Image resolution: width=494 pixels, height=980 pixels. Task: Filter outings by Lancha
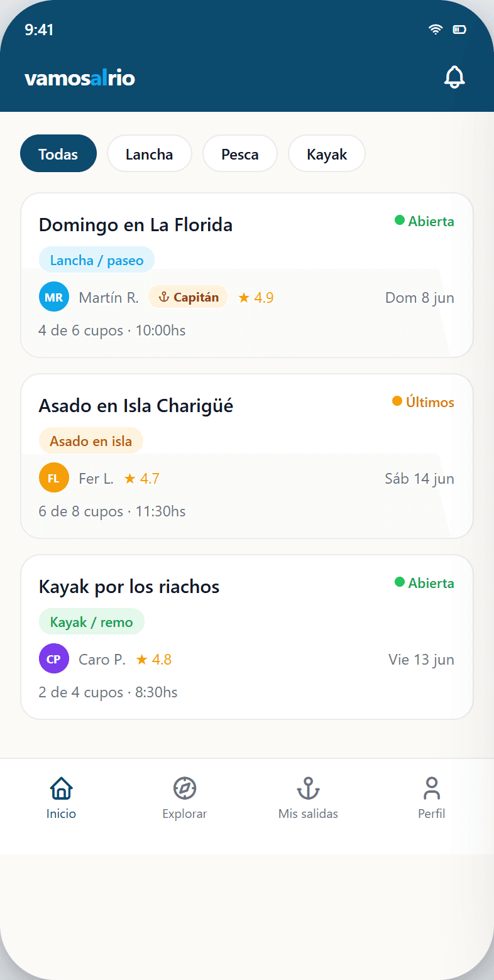click(150, 154)
